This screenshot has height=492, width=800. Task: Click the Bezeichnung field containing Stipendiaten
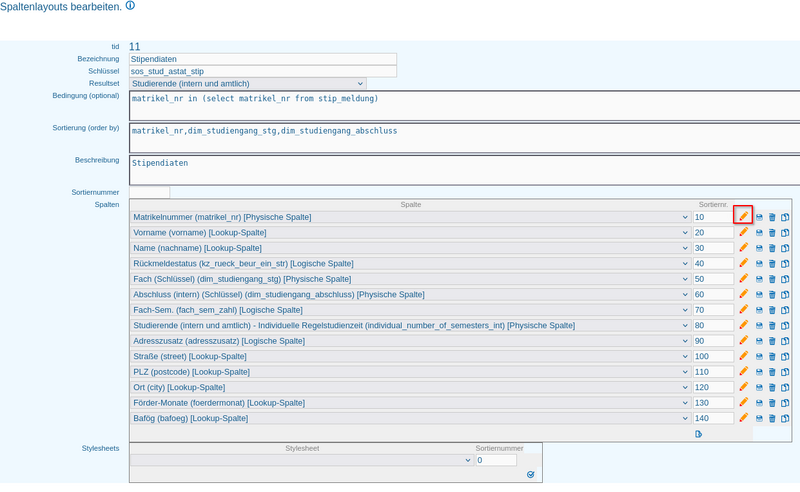[x=263, y=59]
